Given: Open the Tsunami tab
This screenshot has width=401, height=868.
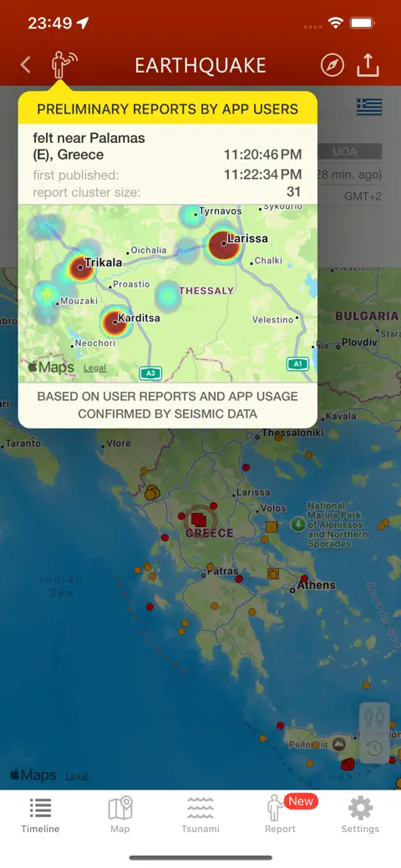Looking at the screenshot, I should tap(200, 816).
